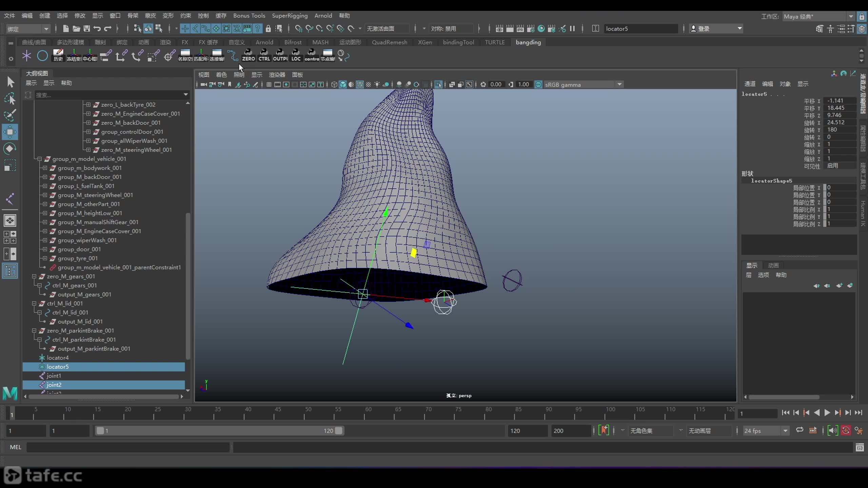
Task: Click the center pivot shelf icon
Action: pos(90,55)
